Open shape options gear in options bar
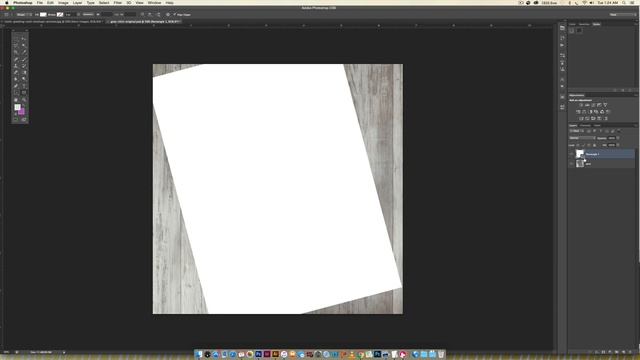This screenshot has height=360, width=640. coord(168,15)
